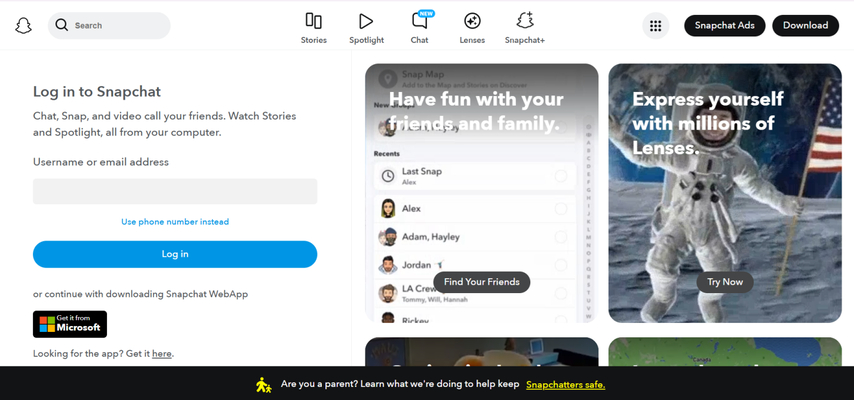Select the Last Snap radio circle

560,176
